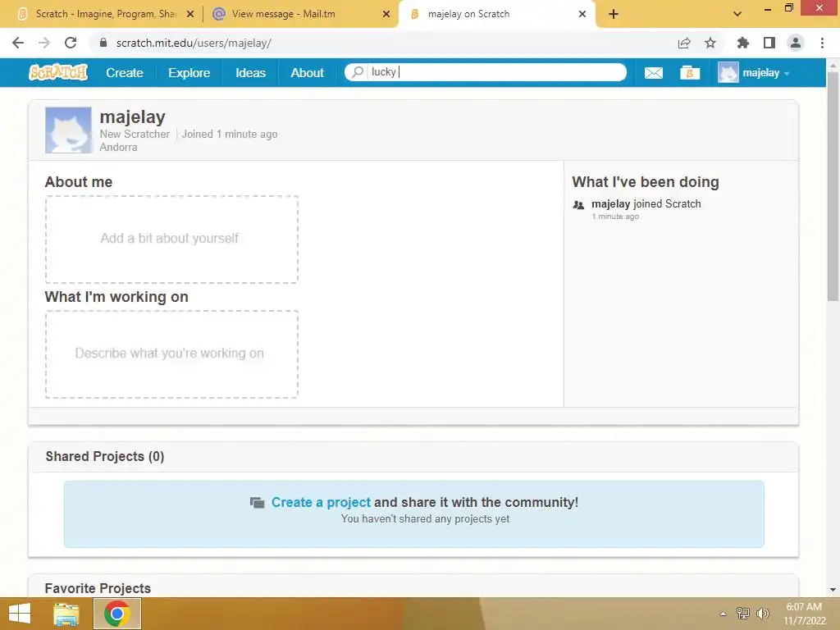
Task: Open the majelay account dropdown
Action: pos(765,73)
